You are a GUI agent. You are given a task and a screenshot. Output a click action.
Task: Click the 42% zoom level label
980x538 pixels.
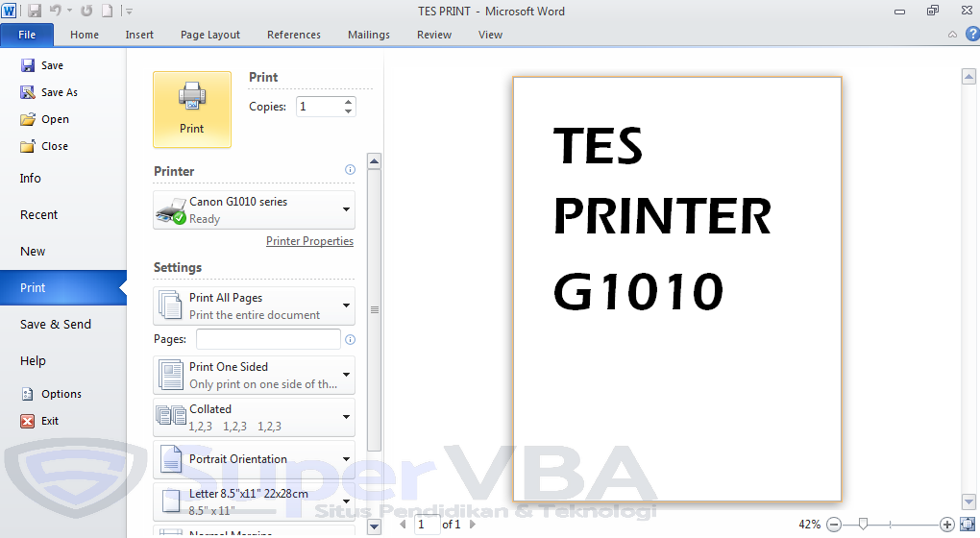(809, 525)
